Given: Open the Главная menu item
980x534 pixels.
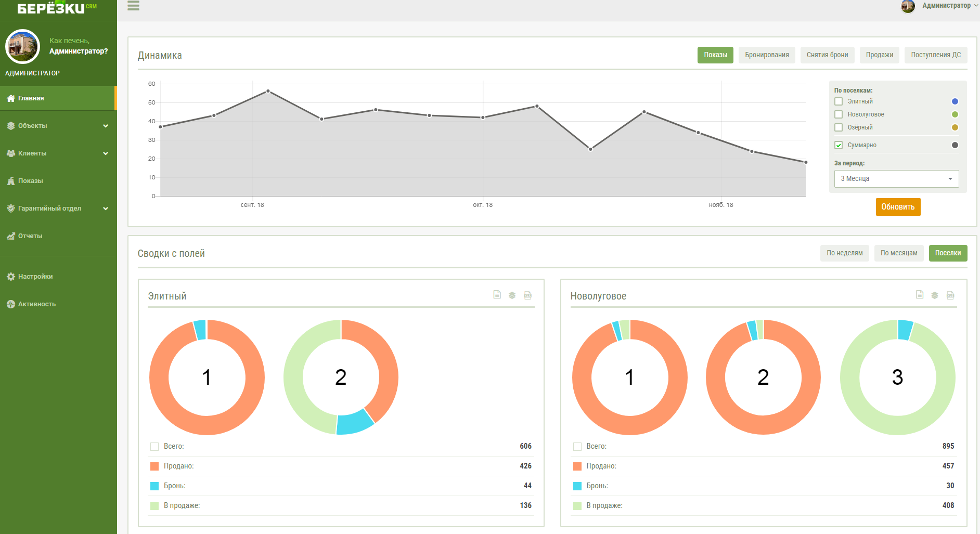Looking at the screenshot, I should tap(58, 98).
